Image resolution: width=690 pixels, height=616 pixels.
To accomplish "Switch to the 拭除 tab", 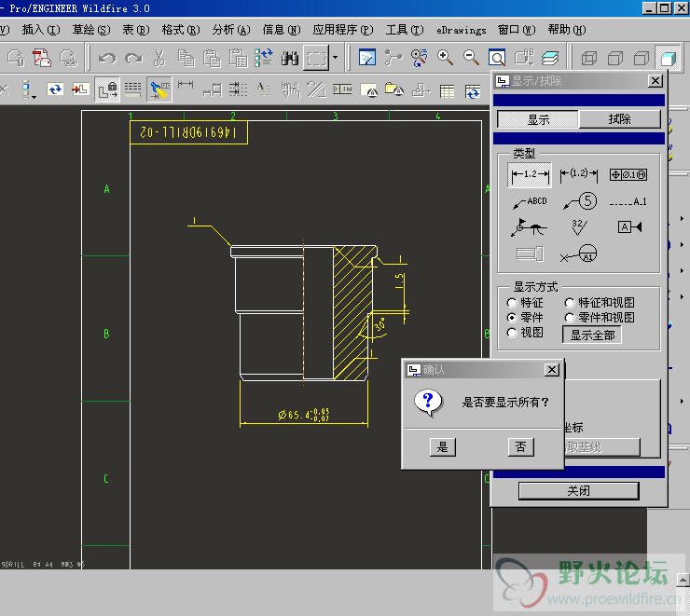I will [619, 119].
